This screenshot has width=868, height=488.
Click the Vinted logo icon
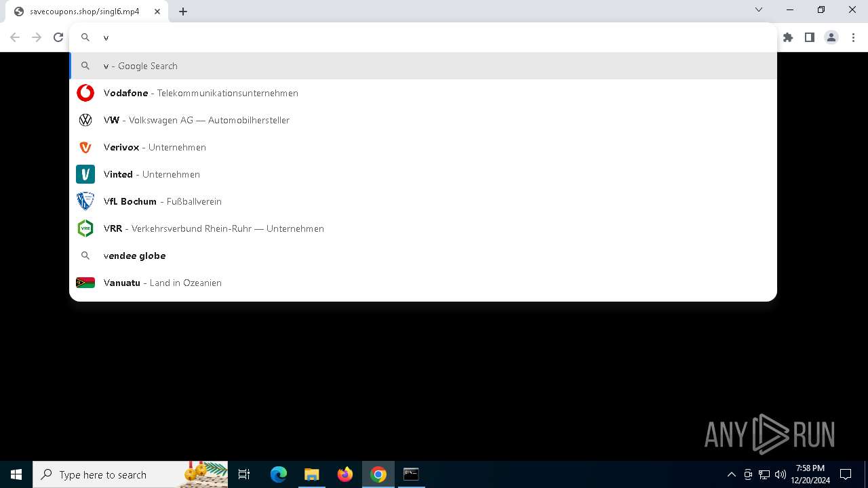point(85,174)
